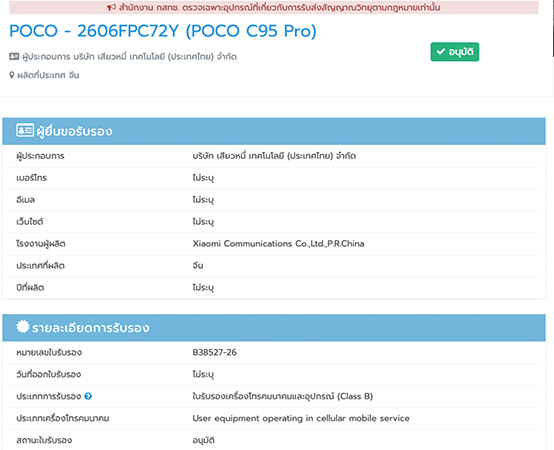
Task: Click the หมายเลขใบรับรอง row label
Action: tap(49, 353)
